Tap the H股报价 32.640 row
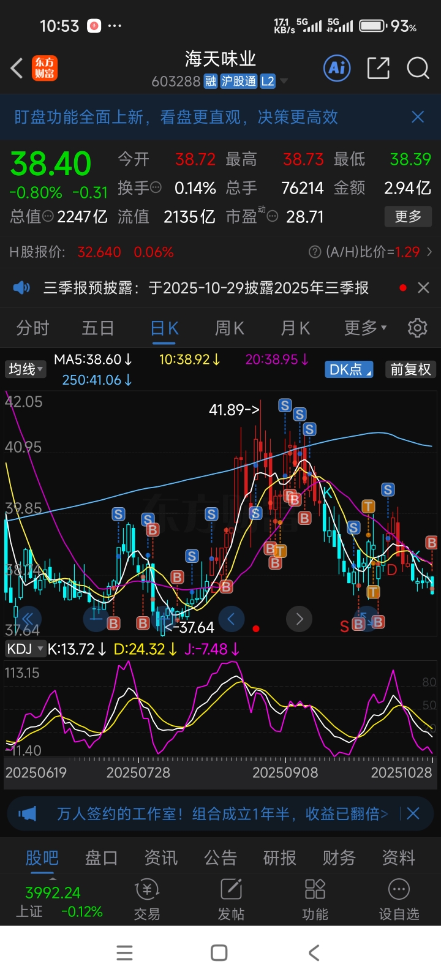441x980 pixels. [221, 252]
